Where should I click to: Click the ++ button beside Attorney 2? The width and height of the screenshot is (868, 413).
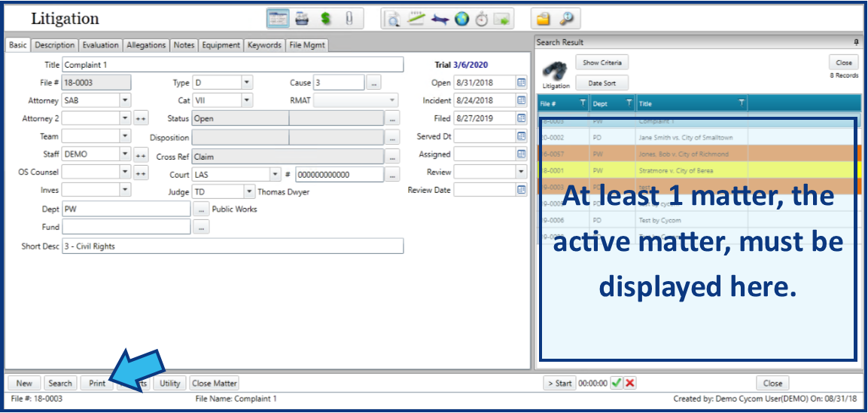pos(141,118)
